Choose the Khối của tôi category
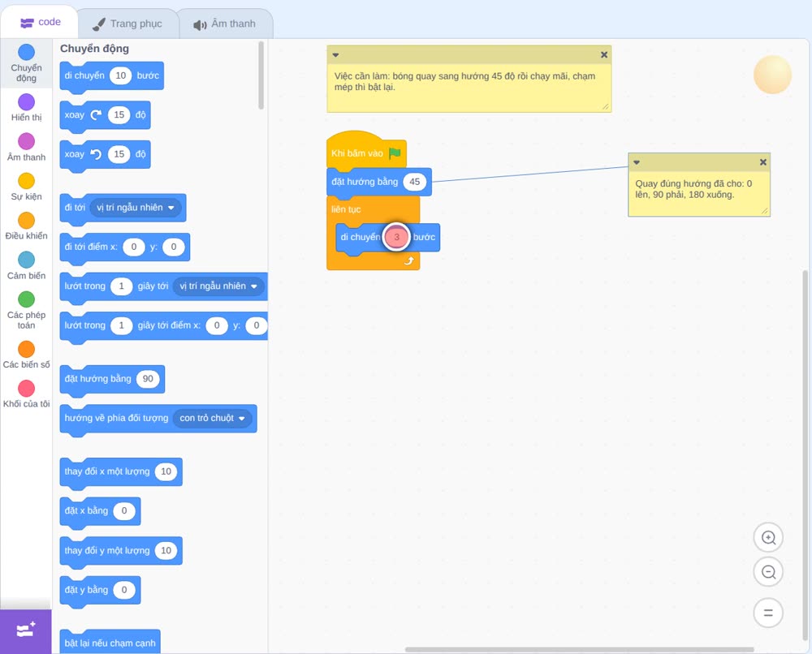This screenshot has height=654, width=812. click(x=27, y=388)
